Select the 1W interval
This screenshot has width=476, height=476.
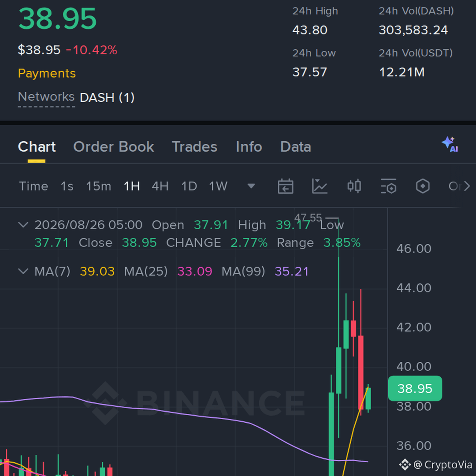coord(218,186)
